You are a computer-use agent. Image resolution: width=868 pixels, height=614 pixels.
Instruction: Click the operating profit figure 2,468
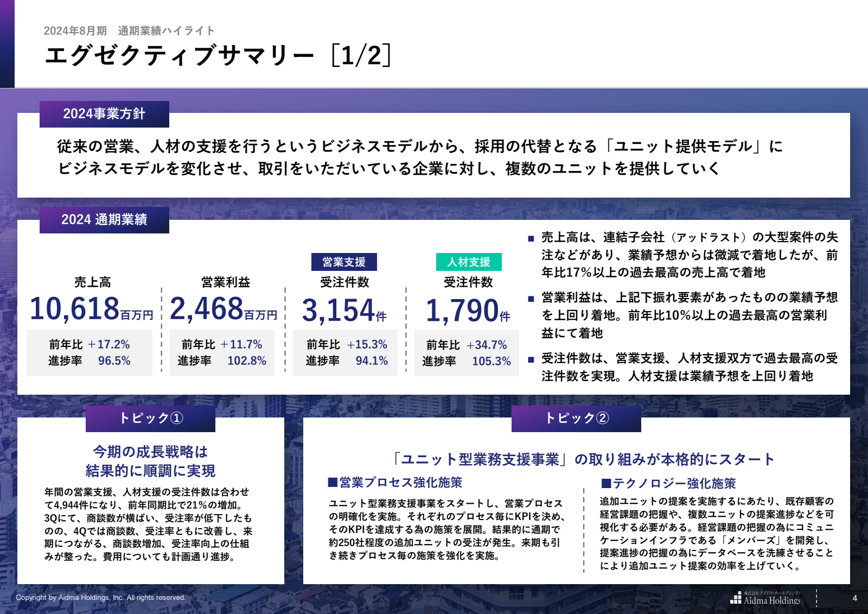(207, 309)
